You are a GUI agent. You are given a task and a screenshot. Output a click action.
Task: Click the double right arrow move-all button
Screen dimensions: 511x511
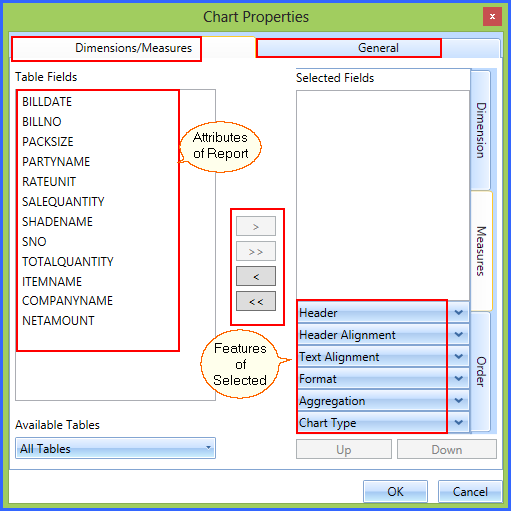point(256,251)
